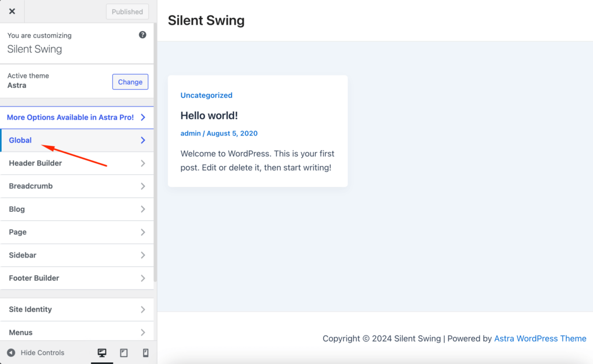Click the Change theme button
Image resolution: width=593 pixels, height=364 pixels.
(130, 82)
